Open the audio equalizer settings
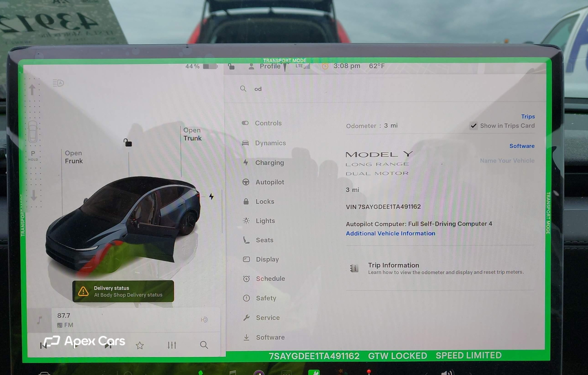The image size is (588, 375). (x=172, y=345)
